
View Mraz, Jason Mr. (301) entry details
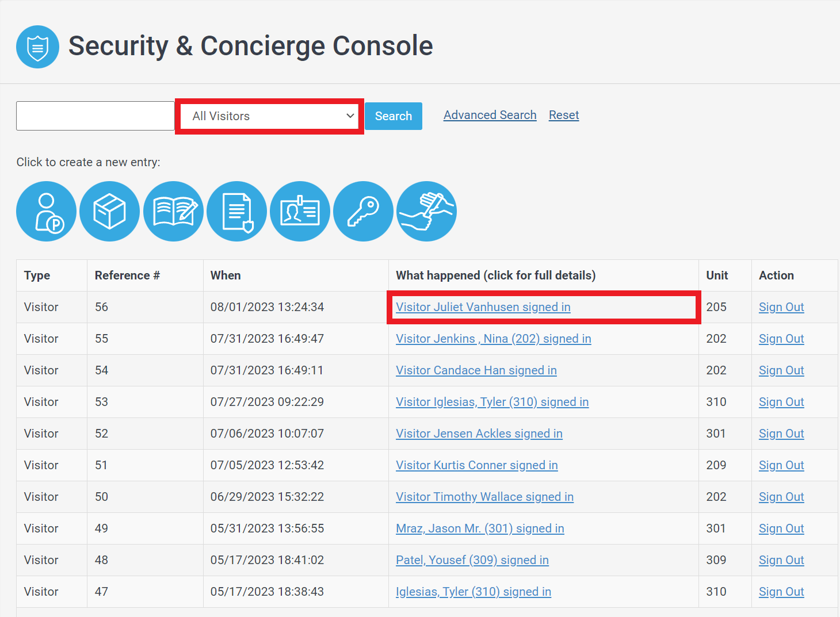pyautogui.click(x=479, y=528)
